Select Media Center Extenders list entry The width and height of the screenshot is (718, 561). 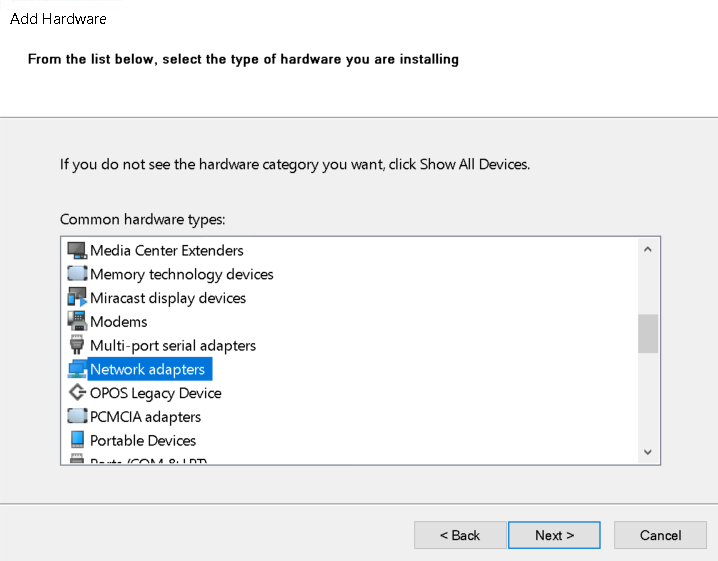point(166,250)
